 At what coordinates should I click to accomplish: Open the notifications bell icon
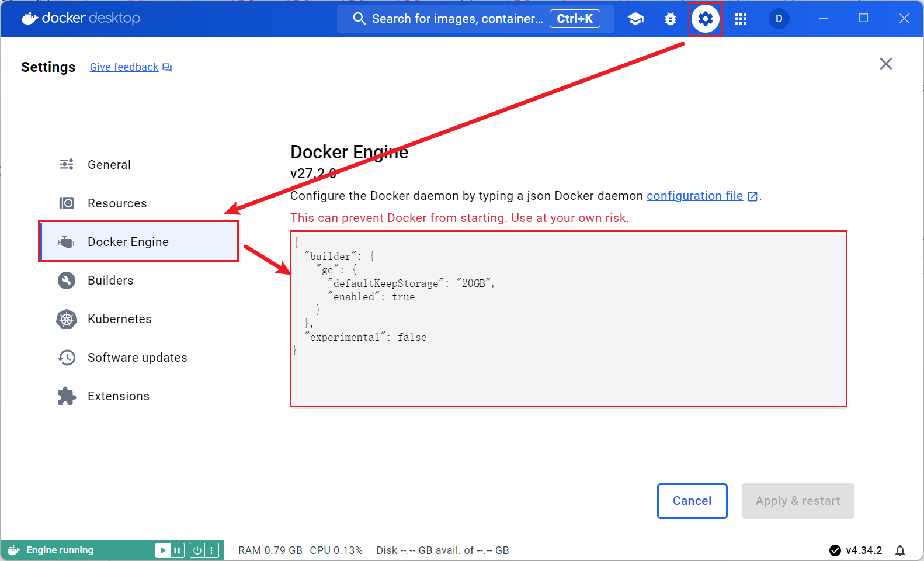click(x=900, y=550)
